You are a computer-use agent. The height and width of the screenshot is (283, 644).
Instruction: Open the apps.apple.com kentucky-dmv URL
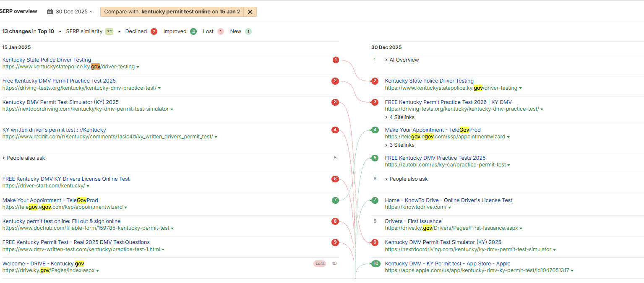click(477, 271)
